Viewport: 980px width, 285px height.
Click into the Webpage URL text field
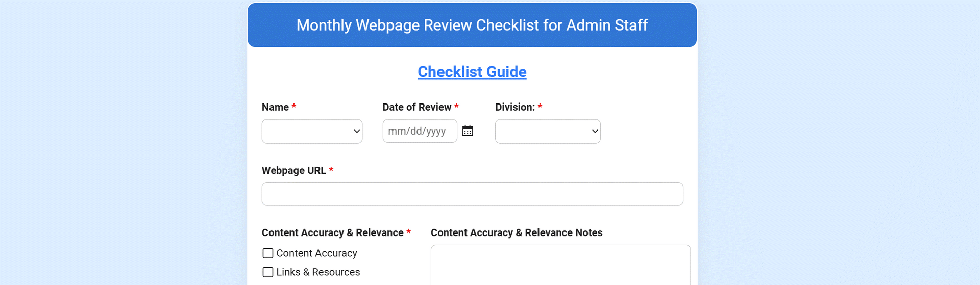(472, 194)
